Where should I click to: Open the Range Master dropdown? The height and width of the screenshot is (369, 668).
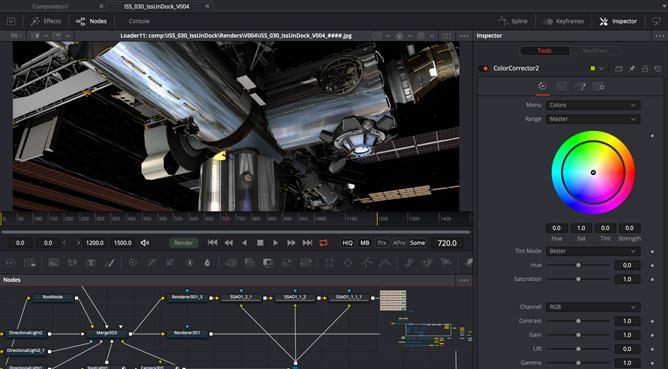(593, 119)
